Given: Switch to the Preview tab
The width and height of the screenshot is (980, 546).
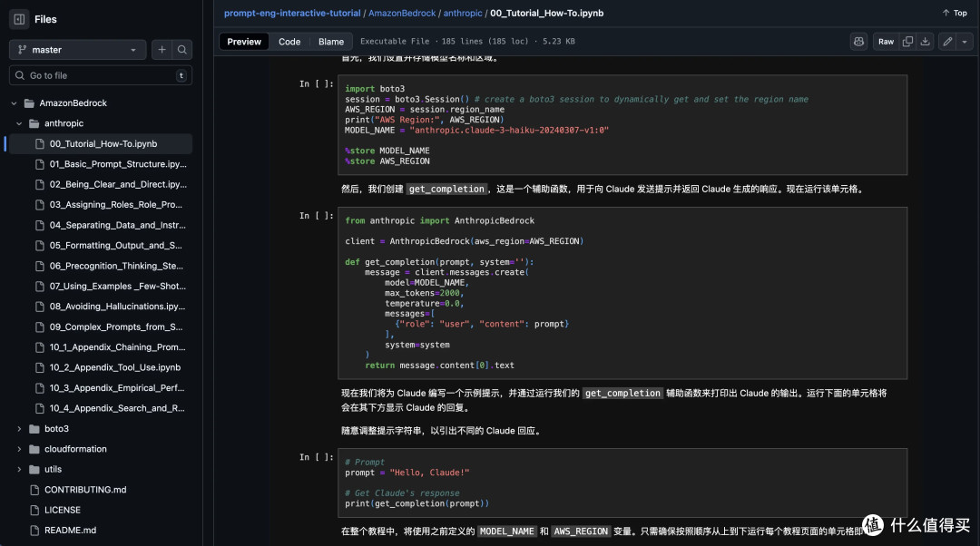Looking at the screenshot, I should (x=244, y=42).
